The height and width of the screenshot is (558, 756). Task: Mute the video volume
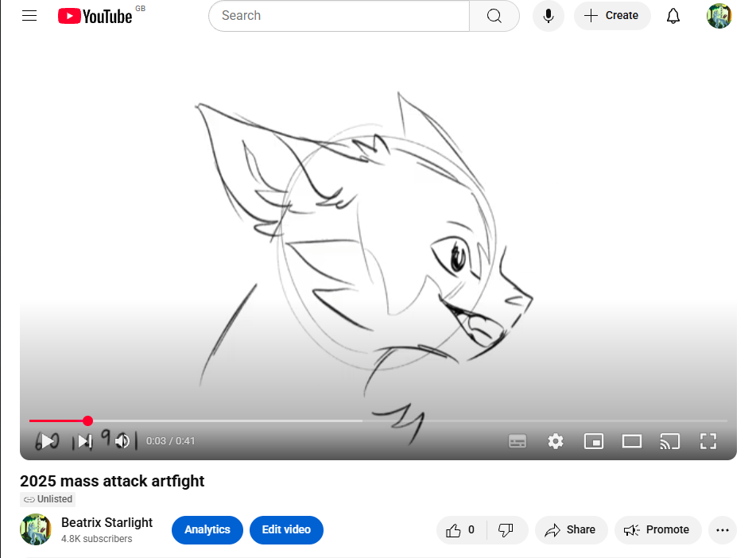122,441
